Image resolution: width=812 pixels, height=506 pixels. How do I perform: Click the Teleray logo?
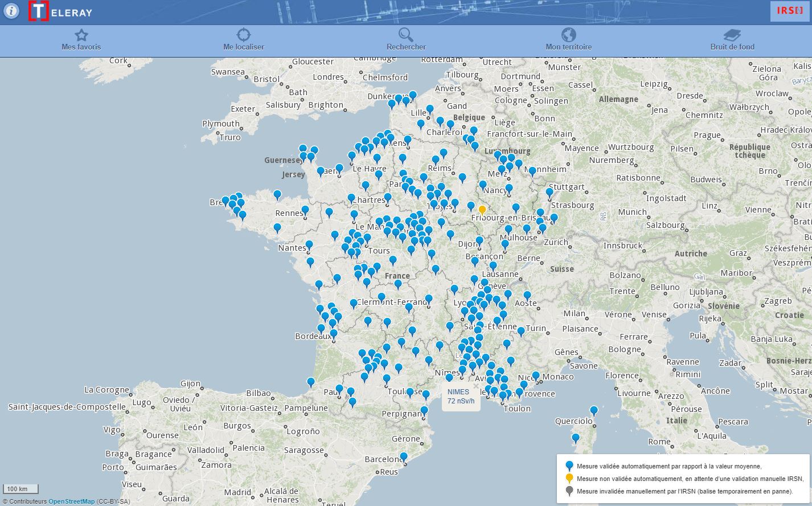click(60, 11)
